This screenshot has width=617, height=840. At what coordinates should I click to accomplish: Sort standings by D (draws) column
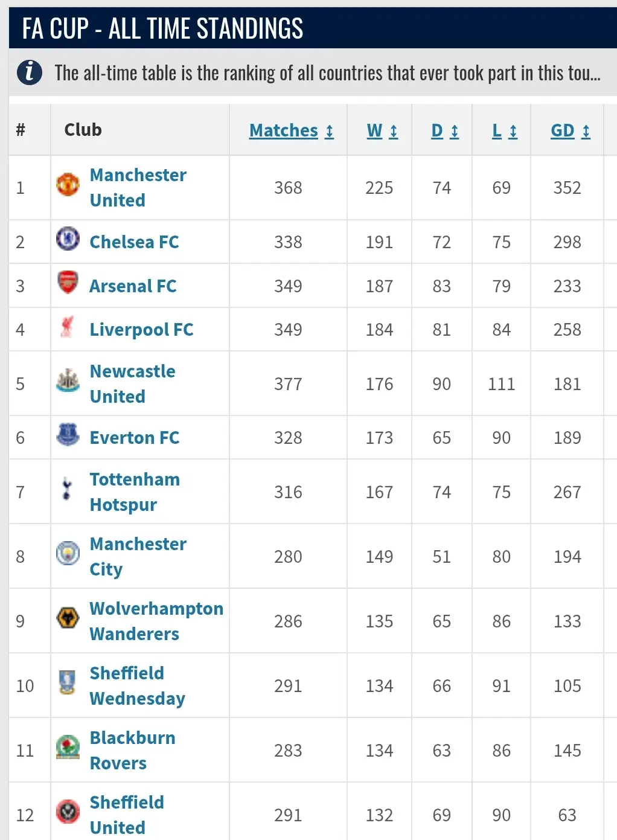tap(445, 131)
